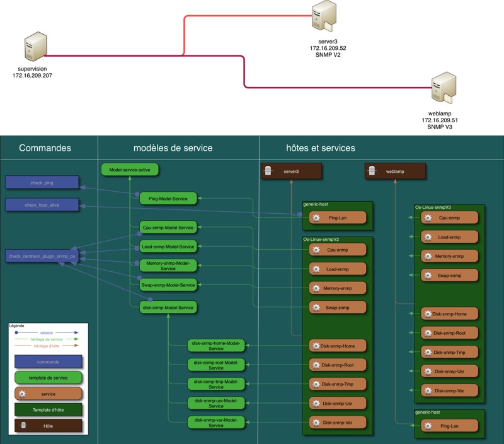
Task: Click the gear icon in the legend's service entry
Action: (x=23, y=393)
